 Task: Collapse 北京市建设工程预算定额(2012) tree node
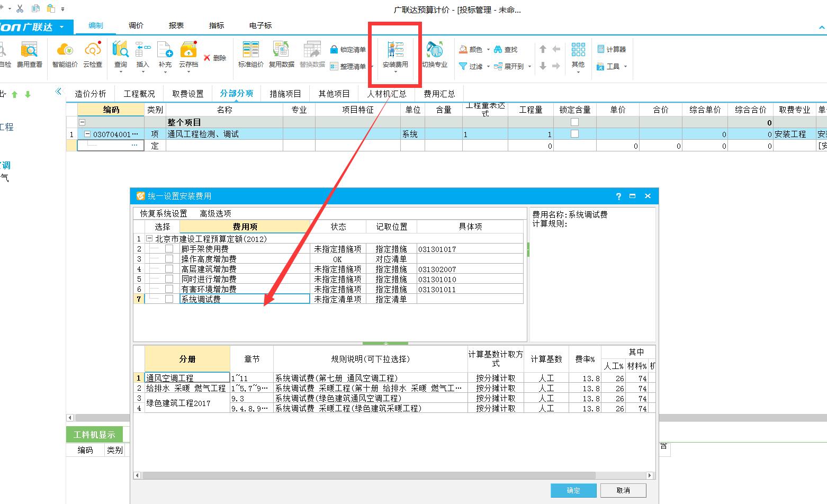click(149, 239)
